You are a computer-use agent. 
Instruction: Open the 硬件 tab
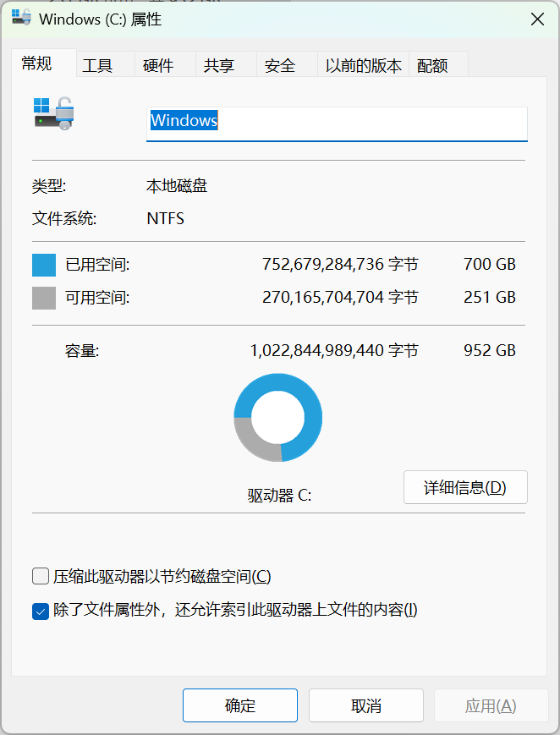tap(165, 64)
